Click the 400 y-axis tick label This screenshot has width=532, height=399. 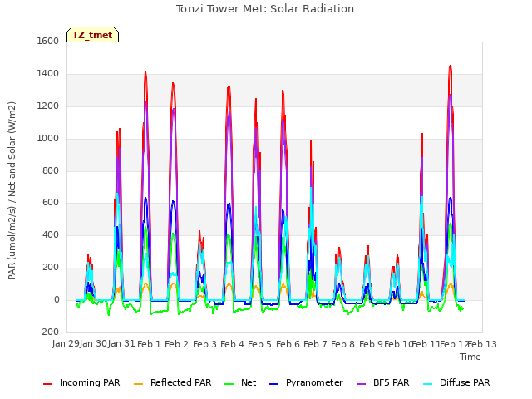(x=51, y=234)
